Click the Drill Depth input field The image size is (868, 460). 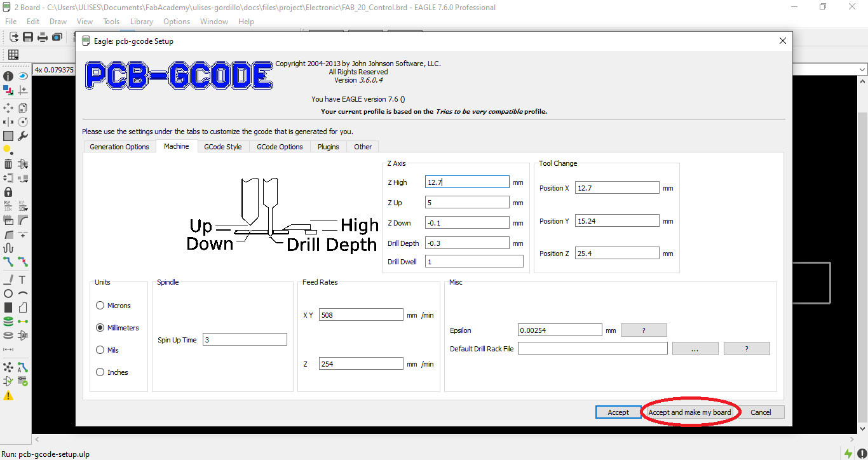tap(467, 243)
